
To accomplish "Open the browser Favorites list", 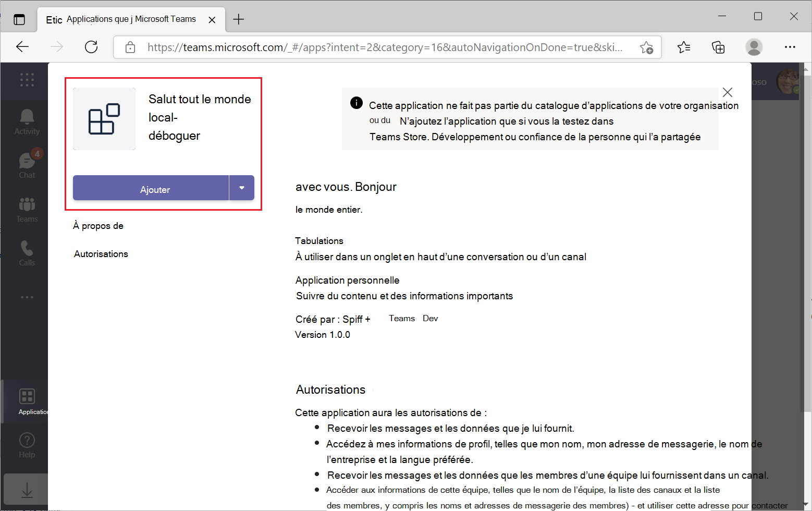I will [684, 47].
